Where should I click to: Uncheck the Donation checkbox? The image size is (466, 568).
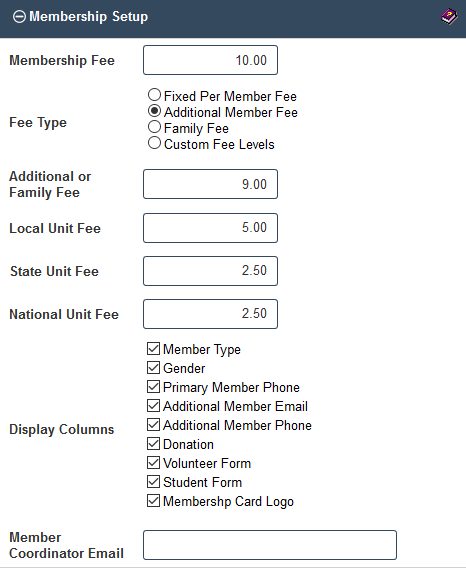[154, 443]
